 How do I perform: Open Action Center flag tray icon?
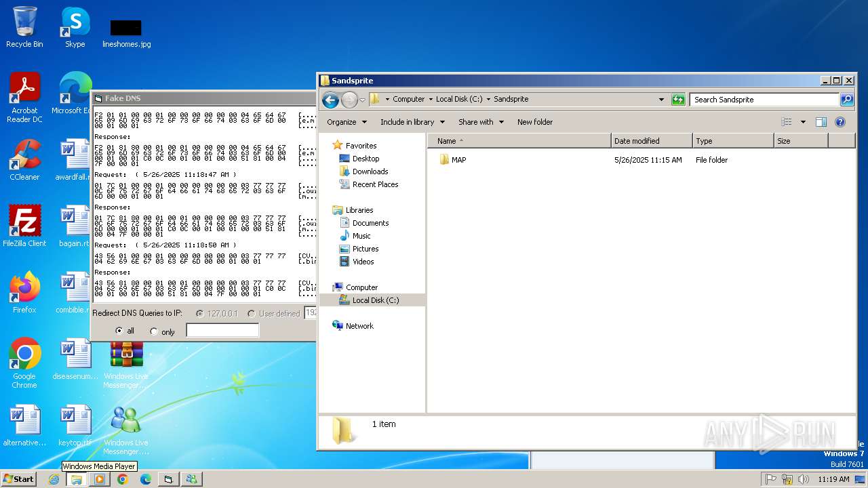[770, 479]
